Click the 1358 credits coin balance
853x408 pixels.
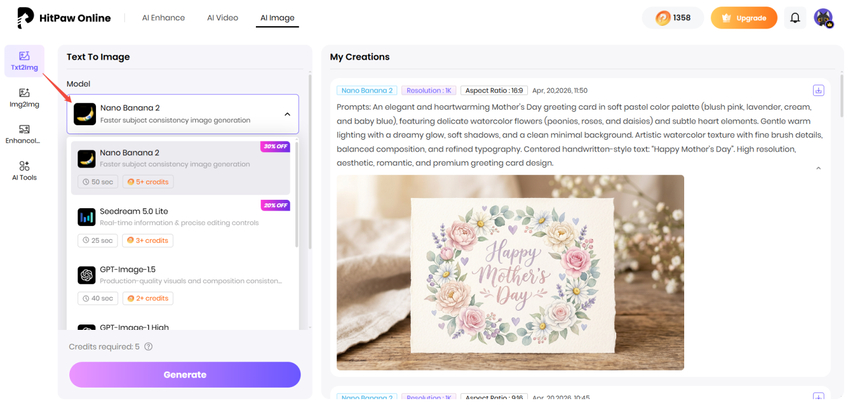click(673, 18)
